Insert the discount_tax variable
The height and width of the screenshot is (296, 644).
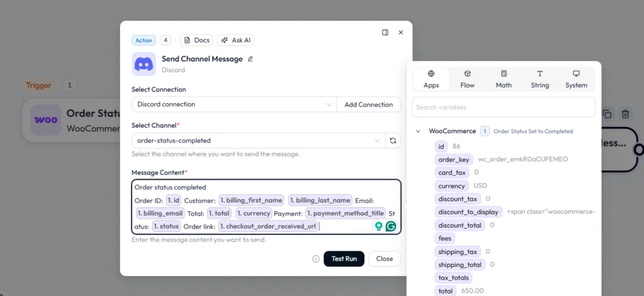(458, 199)
